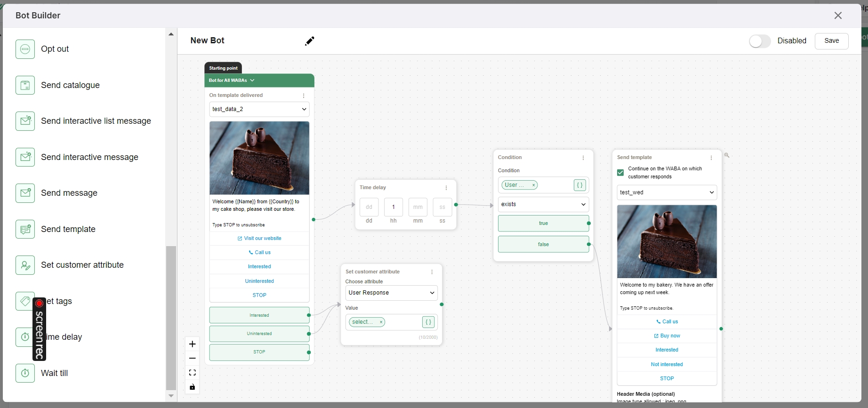
Task: Open the test_data_2 template dropdown
Action: point(259,109)
